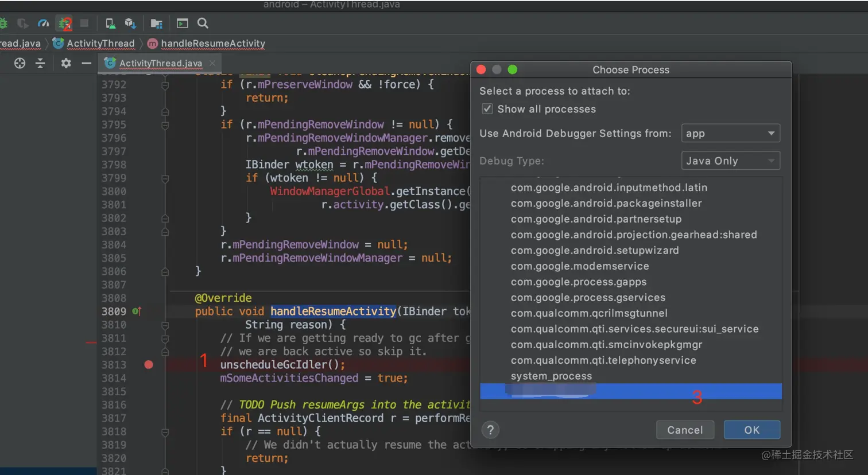Open project panel gear settings
Viewport: 868px width, 475px height.
[x=66, y=63]
